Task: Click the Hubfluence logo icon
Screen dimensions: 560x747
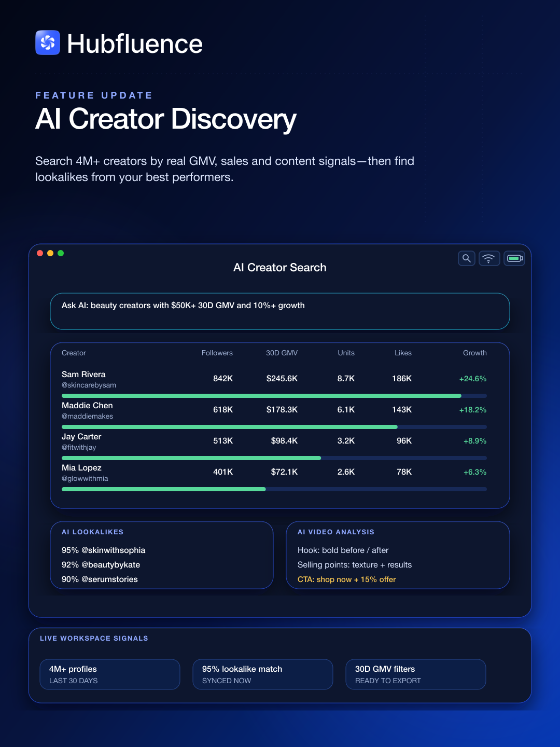Action: [x=48, y=43]
